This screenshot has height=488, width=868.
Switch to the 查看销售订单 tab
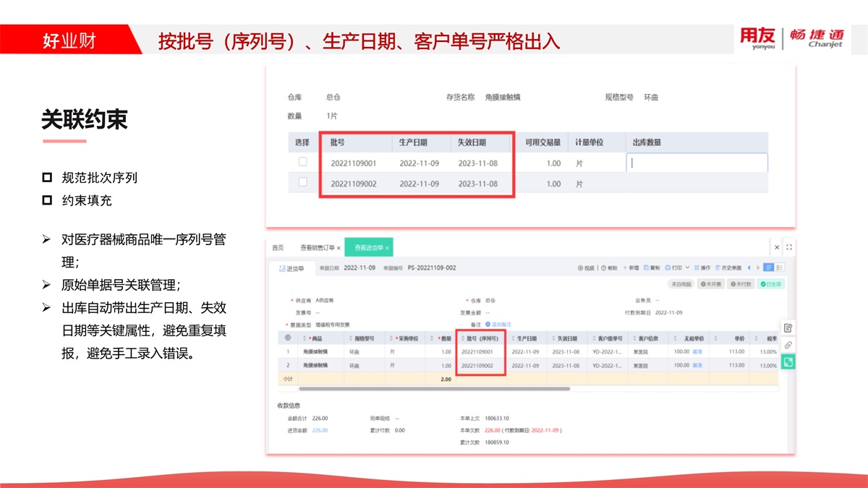point(320,248)
